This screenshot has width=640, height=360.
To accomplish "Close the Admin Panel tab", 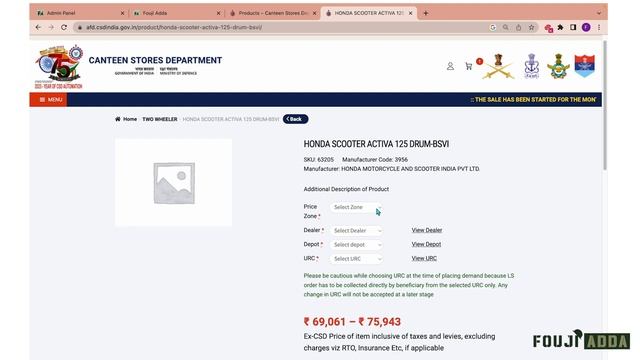I will [x=122, y=13].
